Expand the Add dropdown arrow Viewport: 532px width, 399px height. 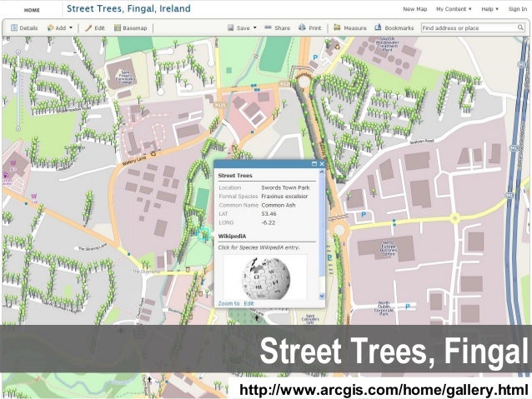(71, 27)
